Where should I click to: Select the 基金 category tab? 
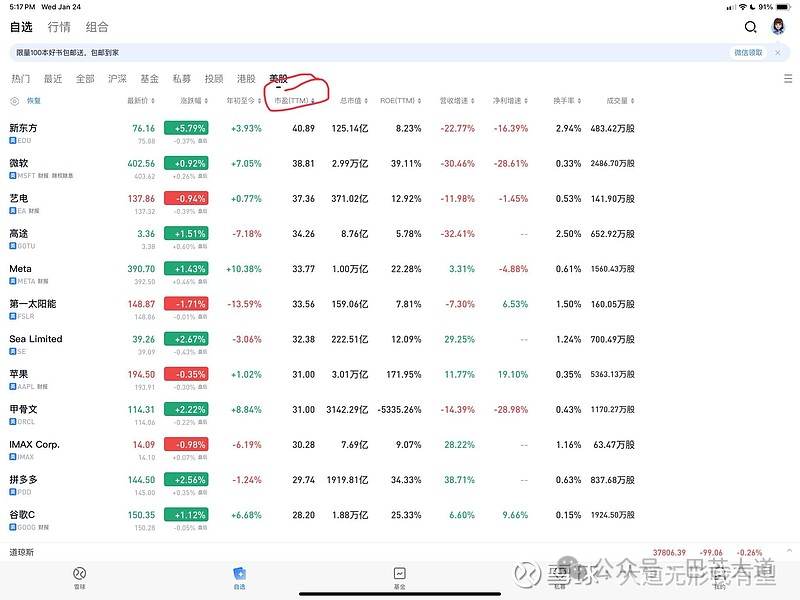point(149,79)
